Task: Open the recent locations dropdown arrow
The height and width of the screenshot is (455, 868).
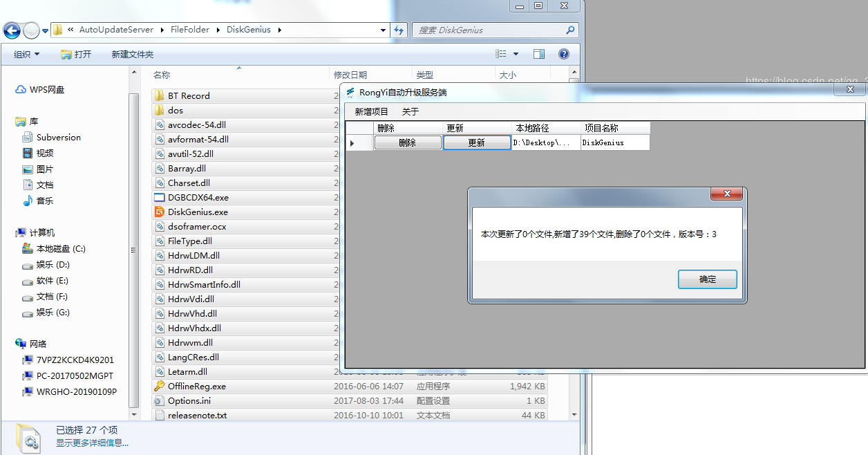Action: (45, 30)
